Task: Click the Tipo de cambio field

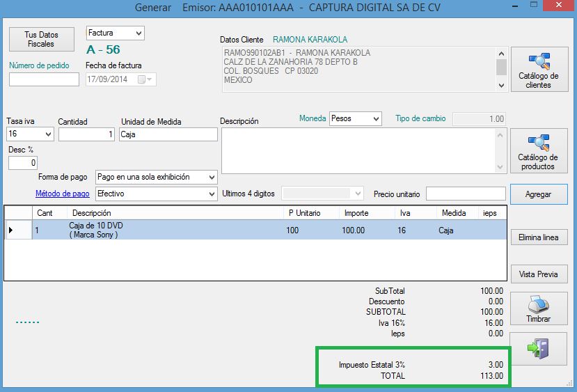Action: tap(479, 119)
